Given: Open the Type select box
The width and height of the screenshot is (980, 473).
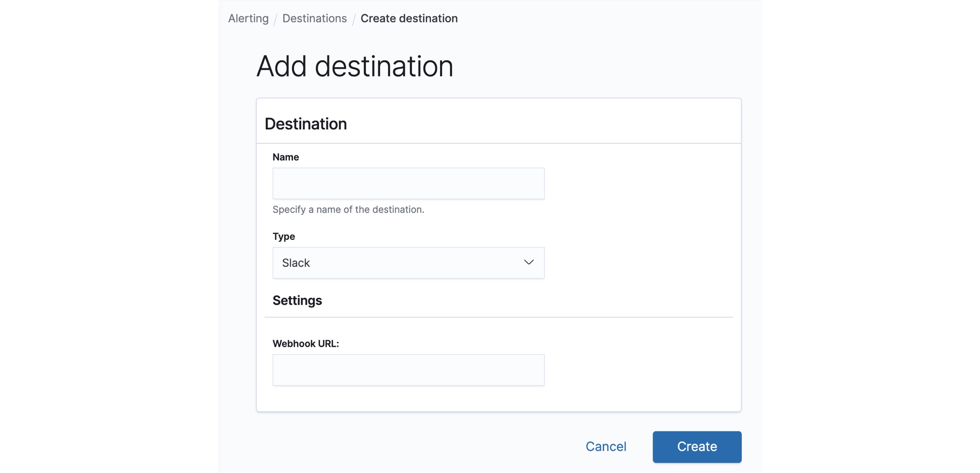Looking at the screenshot, I should [x=408, y=263].
